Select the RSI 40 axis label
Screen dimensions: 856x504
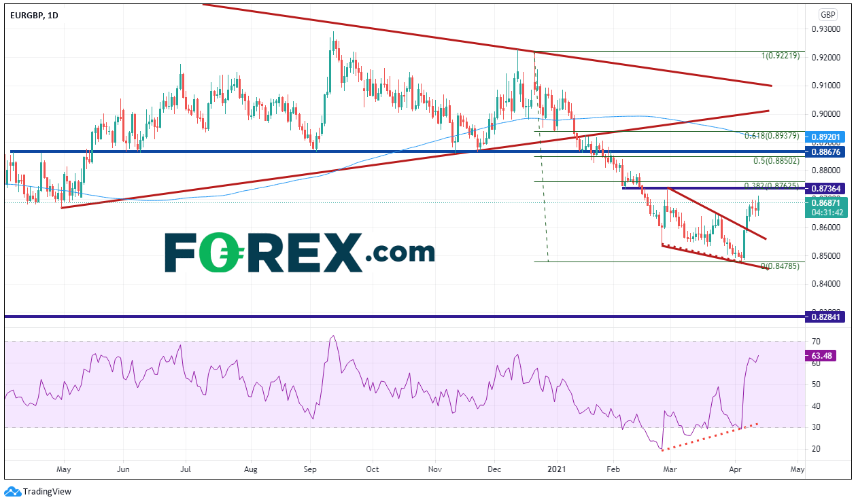815,406
